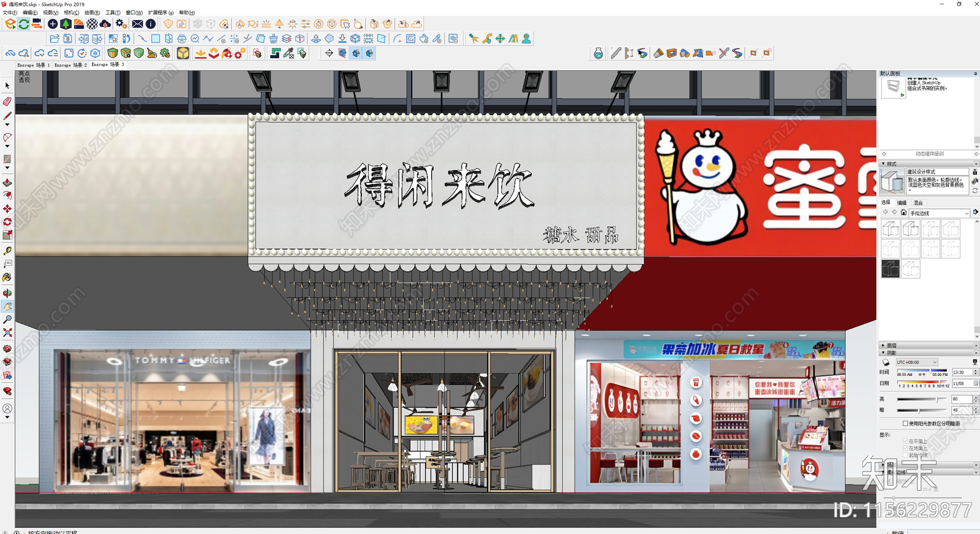Select the black background style thumbnail

pyautogui.click(x=891, y=269)
